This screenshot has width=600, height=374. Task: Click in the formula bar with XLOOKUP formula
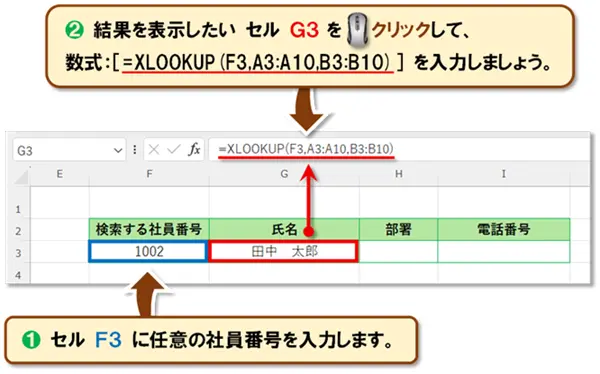[399, 149]
